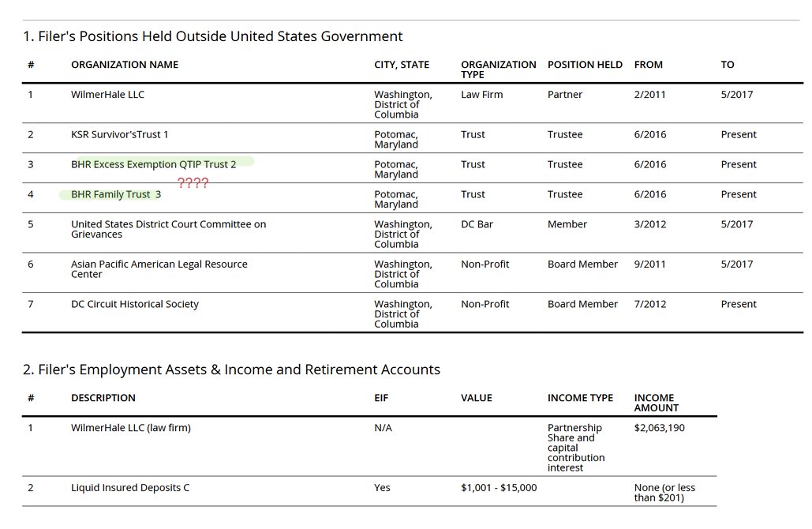Click the ORGANIZATION NAME column header
812x529 pixels.
coord(125,65)
